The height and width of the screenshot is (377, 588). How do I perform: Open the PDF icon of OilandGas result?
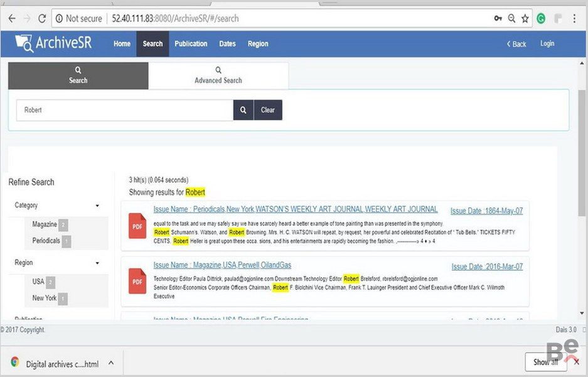137,281
